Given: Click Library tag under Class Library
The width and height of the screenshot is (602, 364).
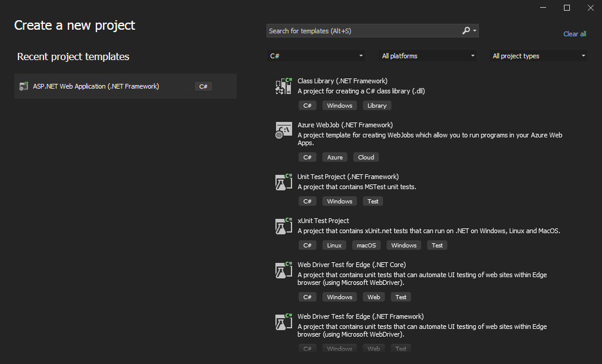Looking at the screenshot, I should (x=377, y=106).
